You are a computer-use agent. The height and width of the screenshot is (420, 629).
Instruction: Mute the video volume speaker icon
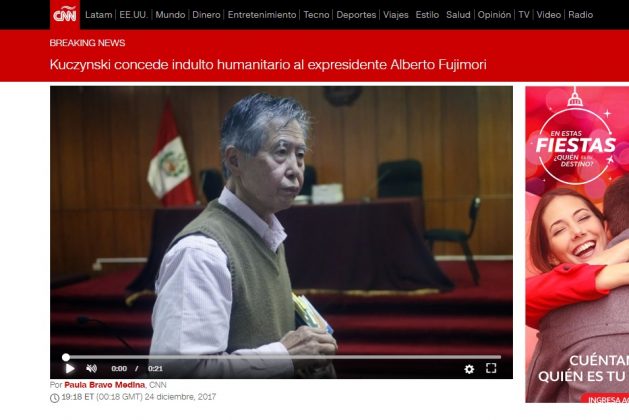[92, 368]
